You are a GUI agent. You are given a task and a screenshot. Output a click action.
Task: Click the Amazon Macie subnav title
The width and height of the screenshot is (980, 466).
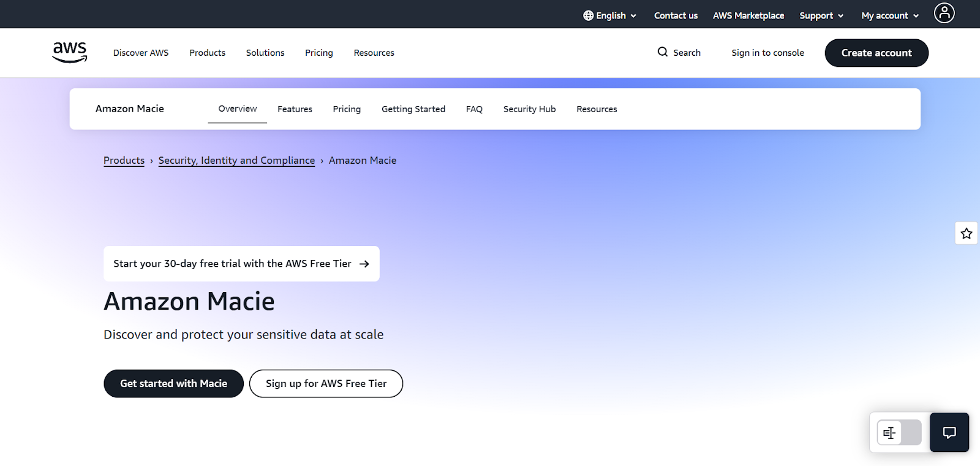tap(130, 109)
